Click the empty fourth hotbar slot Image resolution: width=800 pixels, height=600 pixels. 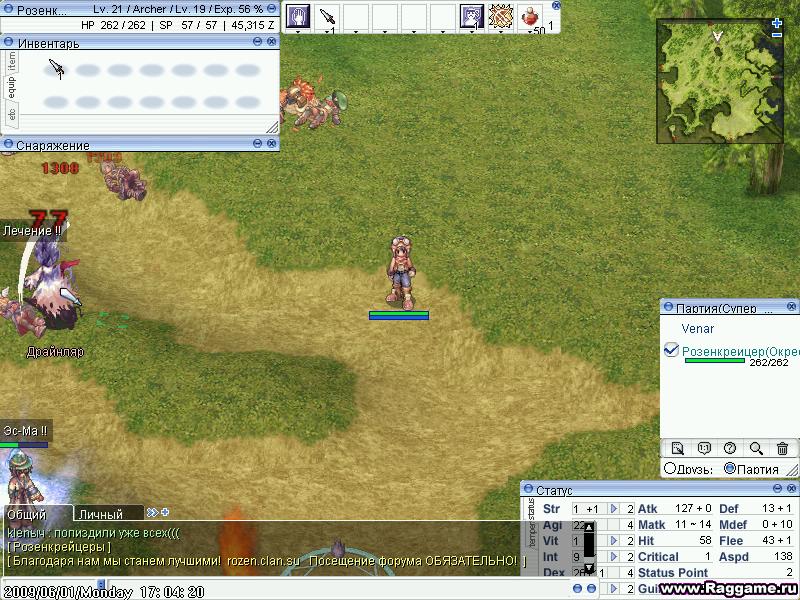point(385,16)
